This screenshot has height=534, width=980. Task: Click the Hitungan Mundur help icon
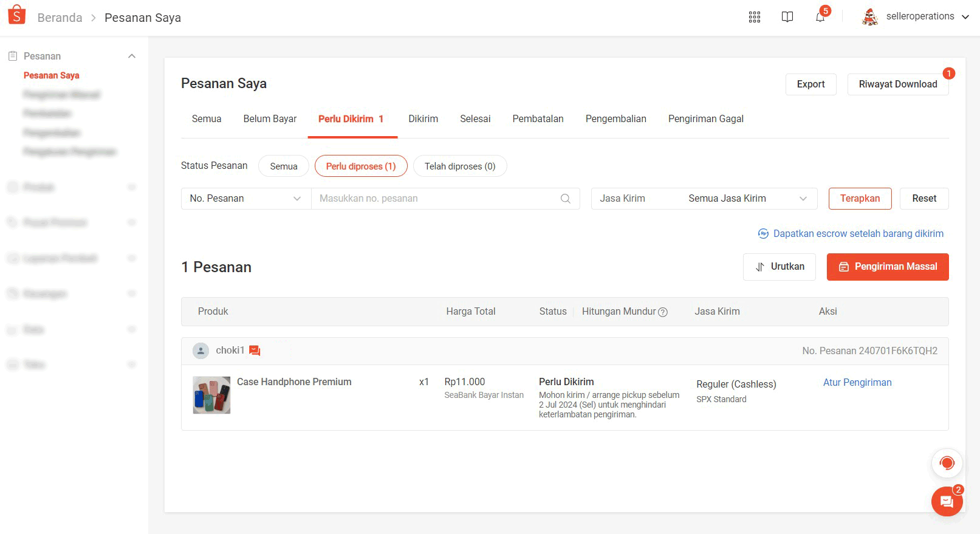(x=663, y=312)
